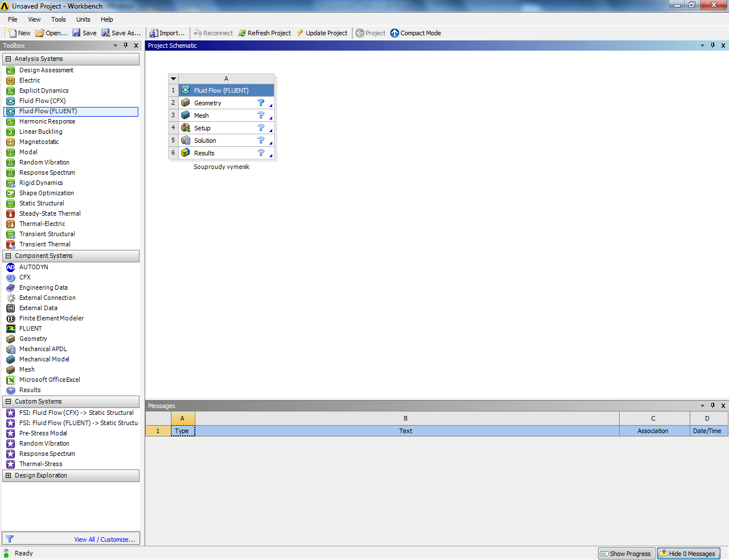729x560 pixels.
Task: Select the Design Assessment icon in Toolbox
Action: pos(10,70)
